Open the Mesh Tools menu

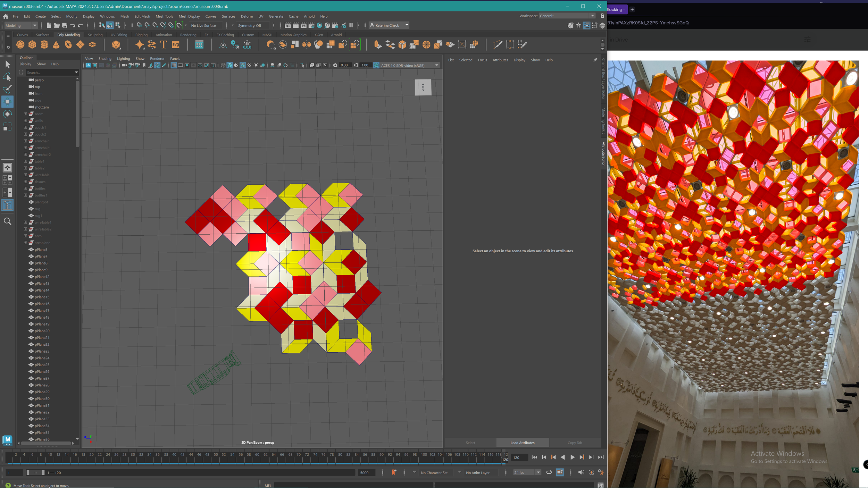164,16
